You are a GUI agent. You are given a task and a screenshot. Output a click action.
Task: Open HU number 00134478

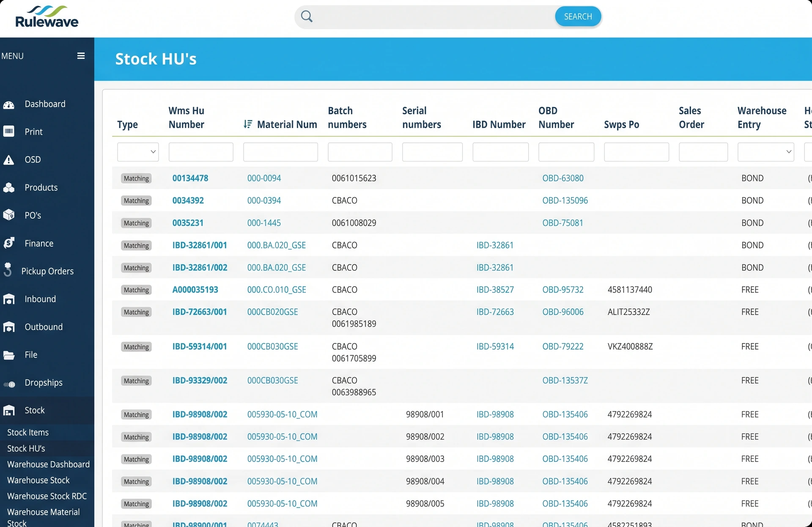click(x=190, y=178)
